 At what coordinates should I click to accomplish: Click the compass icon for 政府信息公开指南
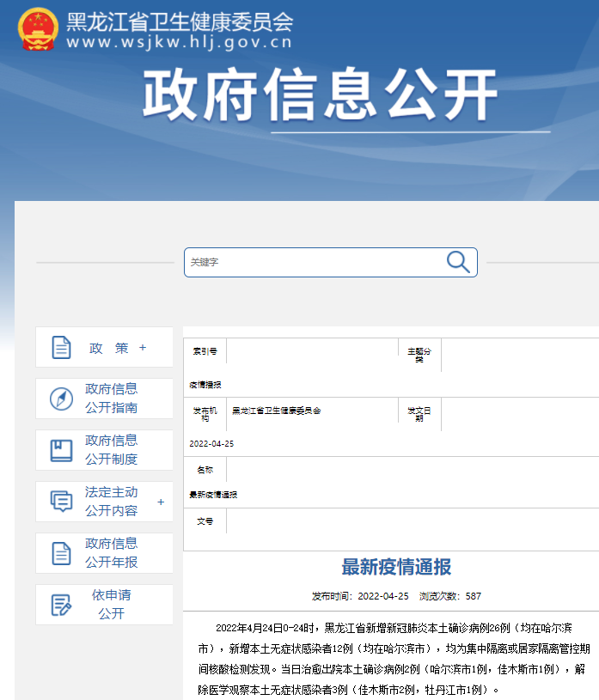pos(61,399)
